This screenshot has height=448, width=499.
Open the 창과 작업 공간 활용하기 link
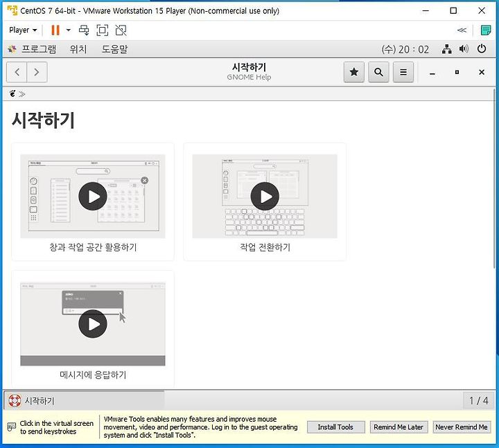point(93,247)
